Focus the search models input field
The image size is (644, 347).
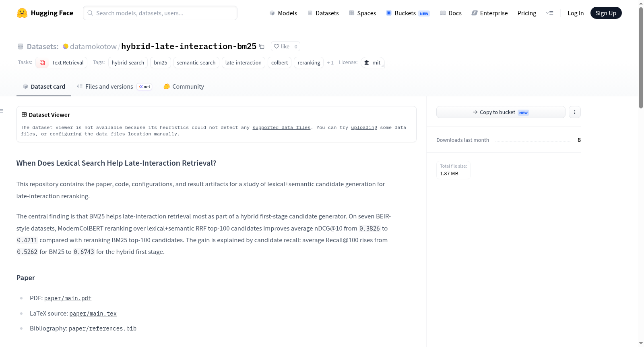coord(160,13)
